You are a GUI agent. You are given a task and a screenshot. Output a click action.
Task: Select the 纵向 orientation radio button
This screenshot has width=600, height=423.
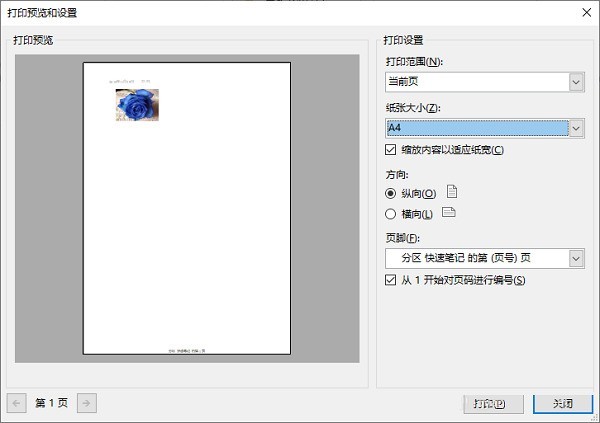(390, 193)
